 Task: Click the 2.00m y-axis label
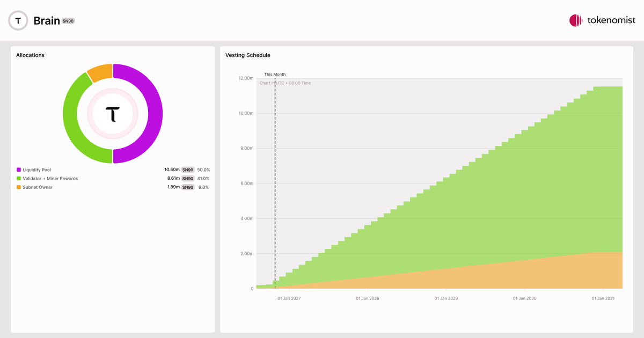coord(247,254)
